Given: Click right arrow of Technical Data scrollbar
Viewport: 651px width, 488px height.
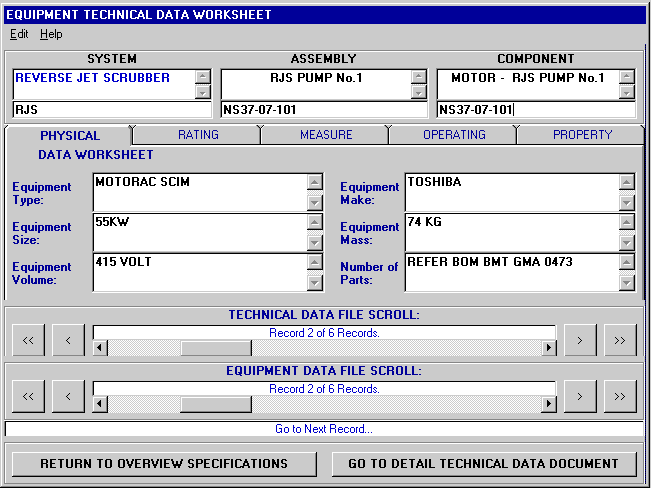Looking at the screenshot, I should [549, 348].
